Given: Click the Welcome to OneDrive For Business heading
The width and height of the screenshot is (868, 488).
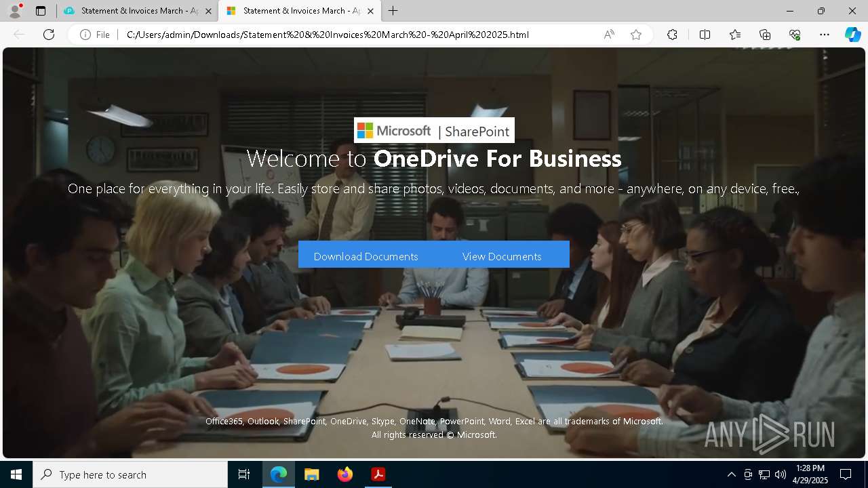Looking at the screenshot, I should coord(434,158).
